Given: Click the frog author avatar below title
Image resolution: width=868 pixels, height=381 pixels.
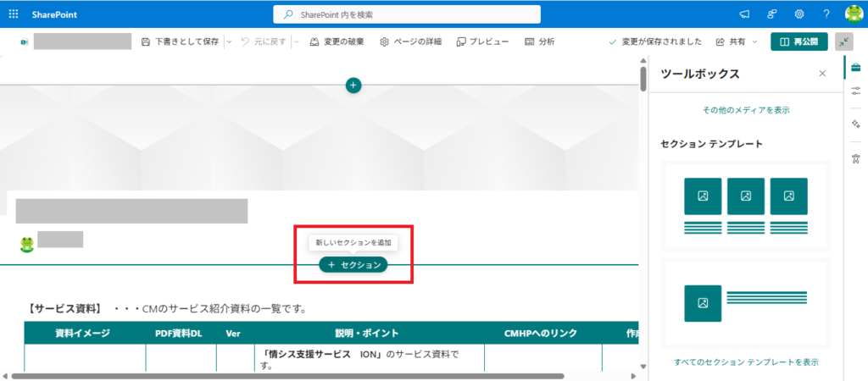Looking at the screenshot, I should click(26, 244).
